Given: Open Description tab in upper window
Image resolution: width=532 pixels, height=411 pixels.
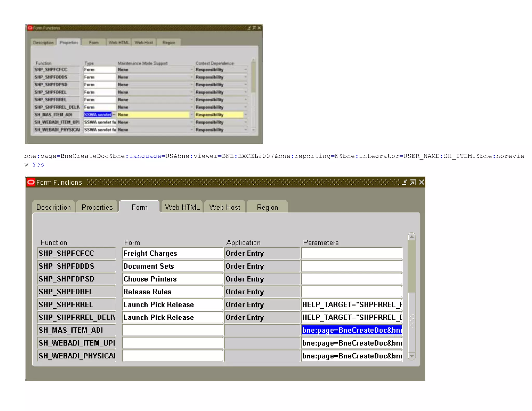Looking at the screenshot, I should pyautogui.click(x=43, y=42).
